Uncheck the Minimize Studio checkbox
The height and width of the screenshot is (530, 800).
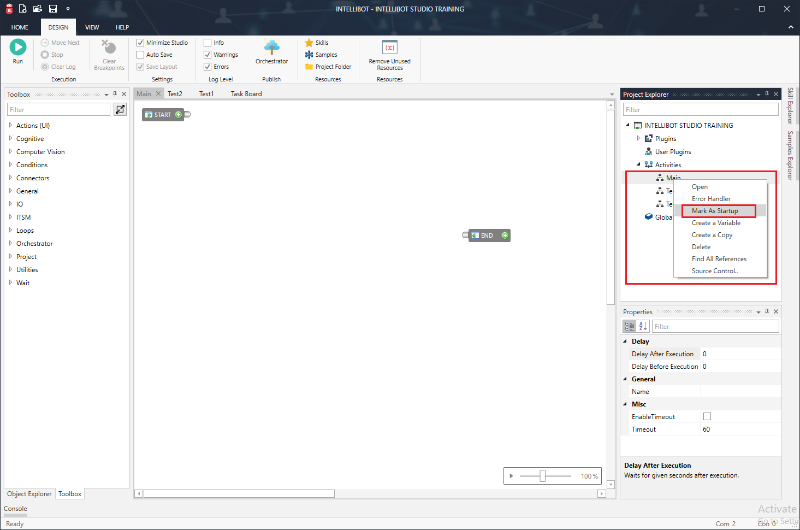pyautogui.click(x=140, y=43)
